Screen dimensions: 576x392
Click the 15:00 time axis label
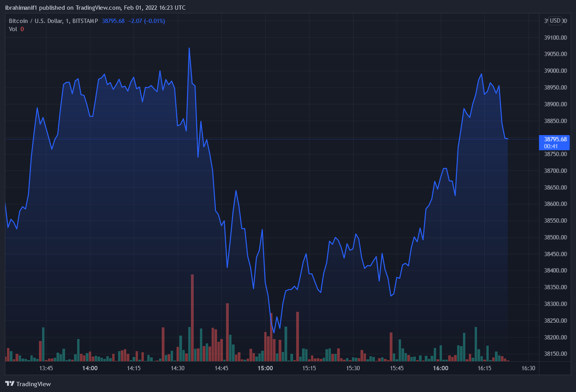coord(265,368)
